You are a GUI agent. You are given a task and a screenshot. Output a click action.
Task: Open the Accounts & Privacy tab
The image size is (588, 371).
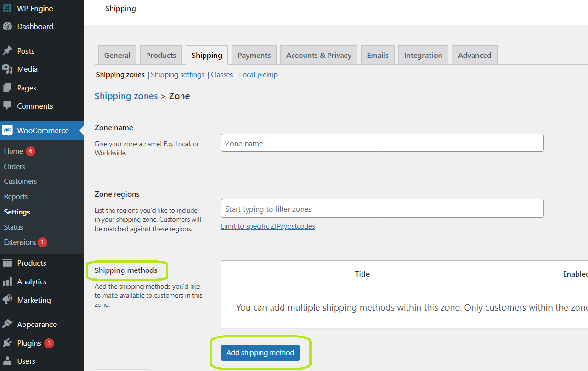click(x=318, y=55)
